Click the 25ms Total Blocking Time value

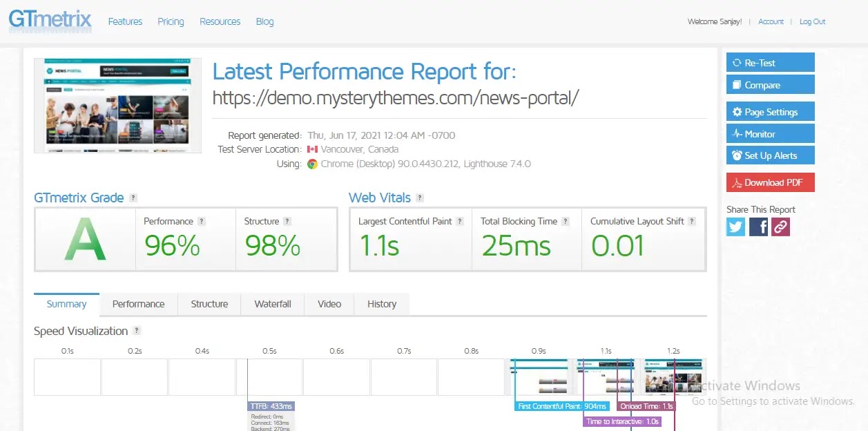click(x=517, y=246)
